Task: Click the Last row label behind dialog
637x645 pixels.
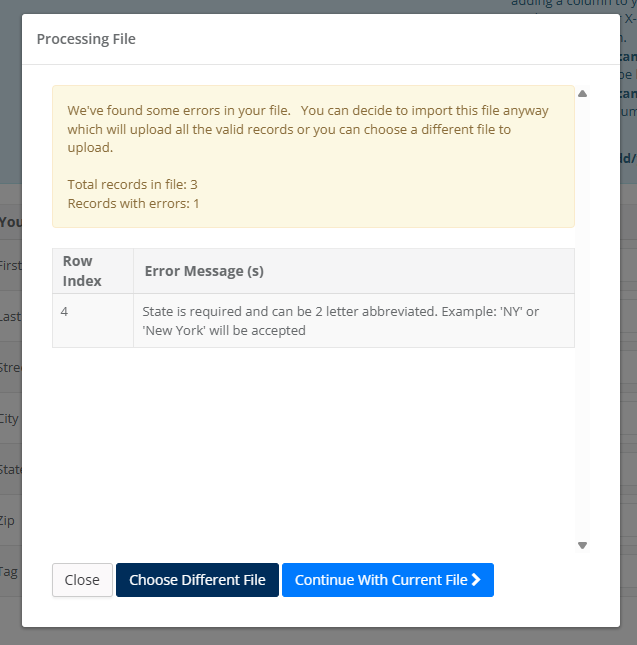Action: (10, 316)
